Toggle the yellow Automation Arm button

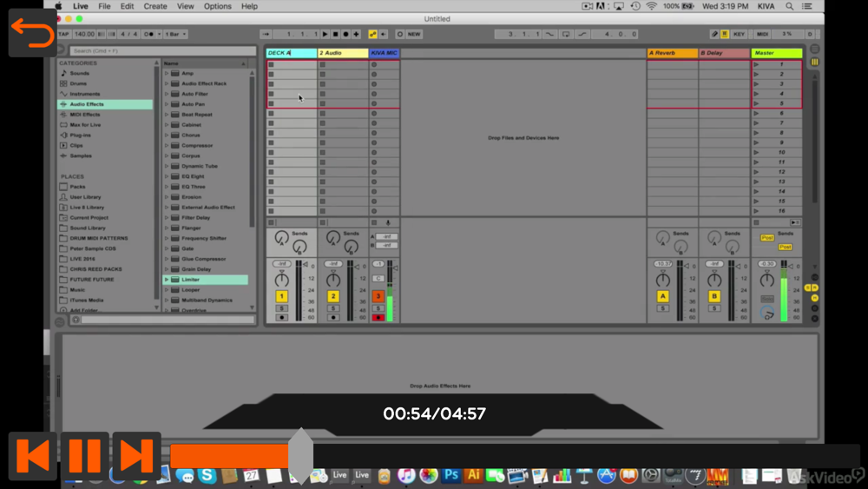(x=372, y=34)
